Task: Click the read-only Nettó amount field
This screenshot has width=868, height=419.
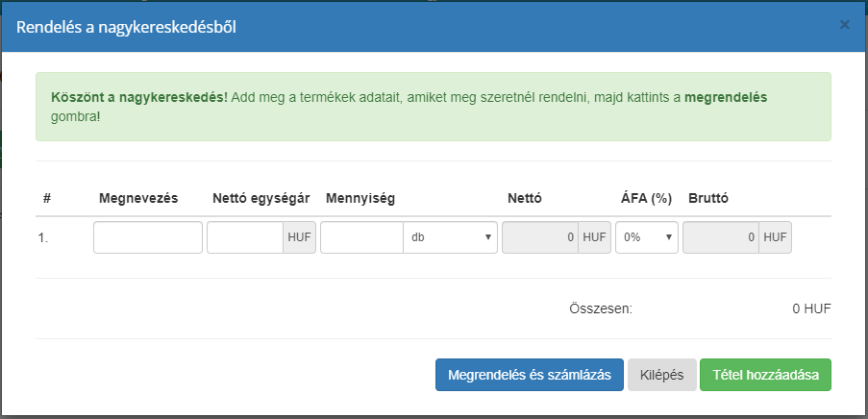Action: [x=540, y=237]
